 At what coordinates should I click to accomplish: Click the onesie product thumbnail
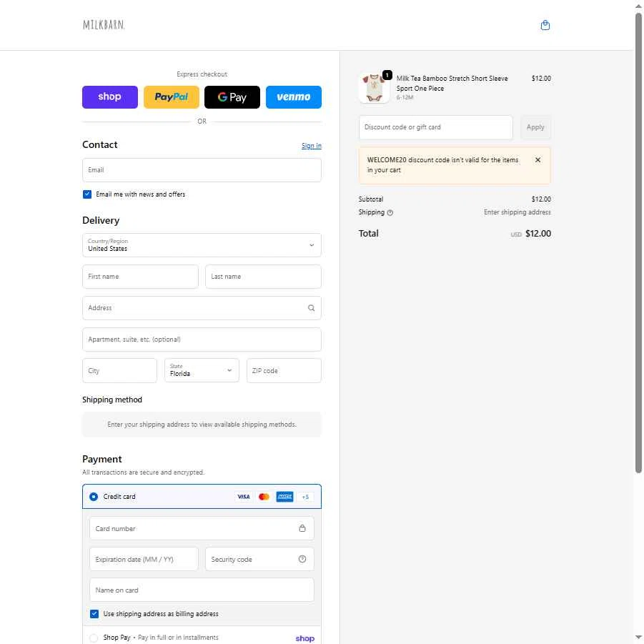[x=374, y=87]
